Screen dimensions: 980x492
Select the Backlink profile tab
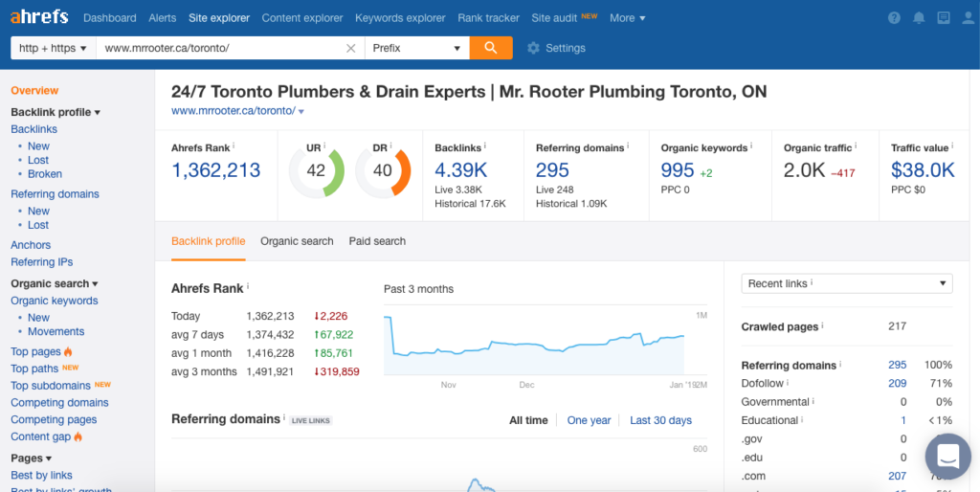[x=208, y=241]
